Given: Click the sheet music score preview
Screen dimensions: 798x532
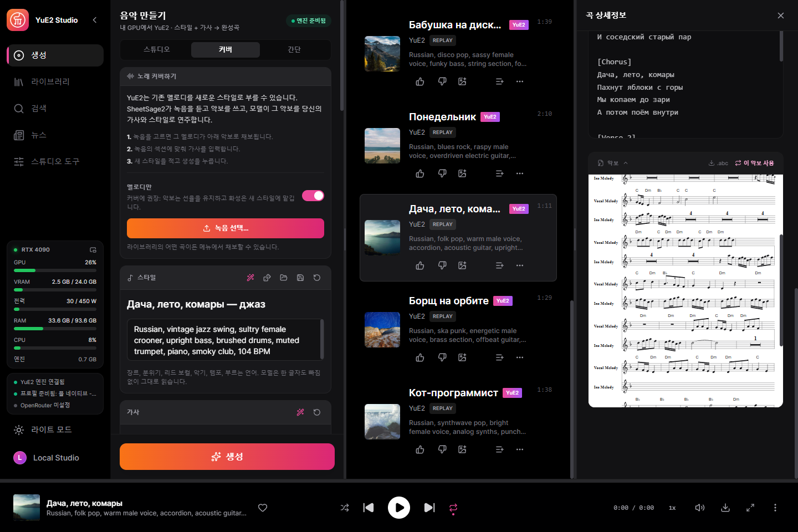Looking at the screenshot, I should click(686, 291).
